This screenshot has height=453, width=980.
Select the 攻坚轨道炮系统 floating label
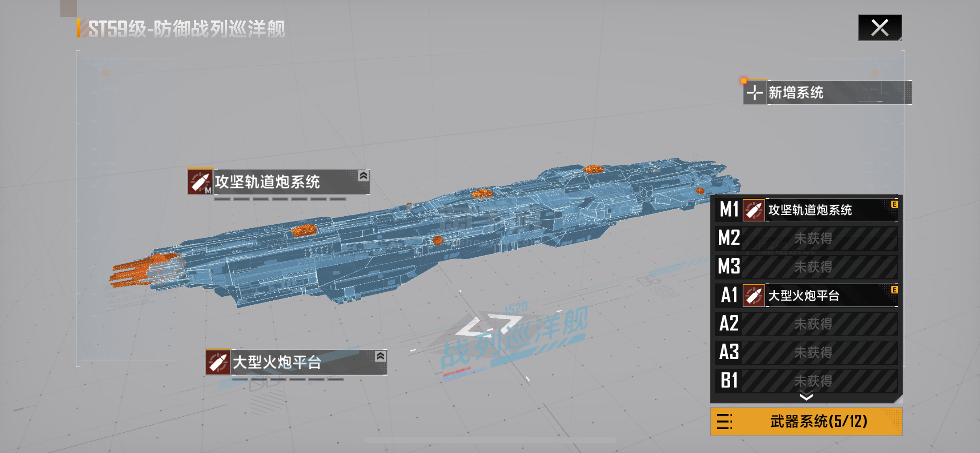pyautogui.click(x=278, y=182)
